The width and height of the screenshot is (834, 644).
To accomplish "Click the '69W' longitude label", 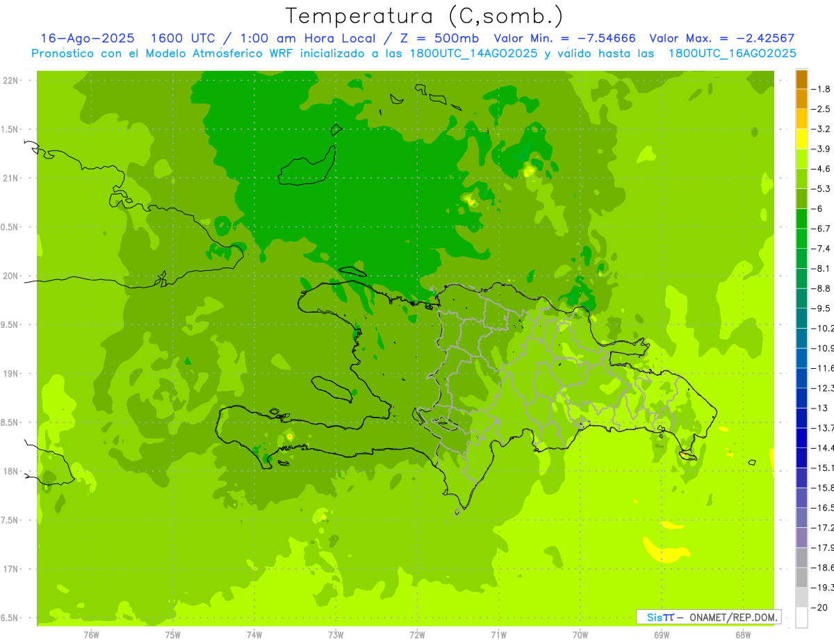I will 662,634.
